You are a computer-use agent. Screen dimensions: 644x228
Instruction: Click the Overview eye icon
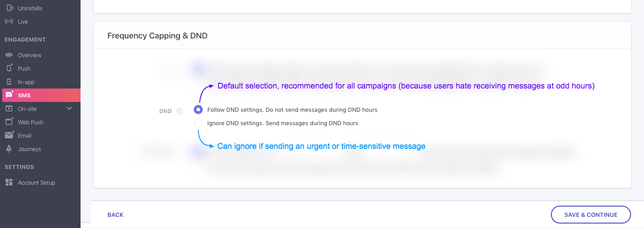click(9, 55)
